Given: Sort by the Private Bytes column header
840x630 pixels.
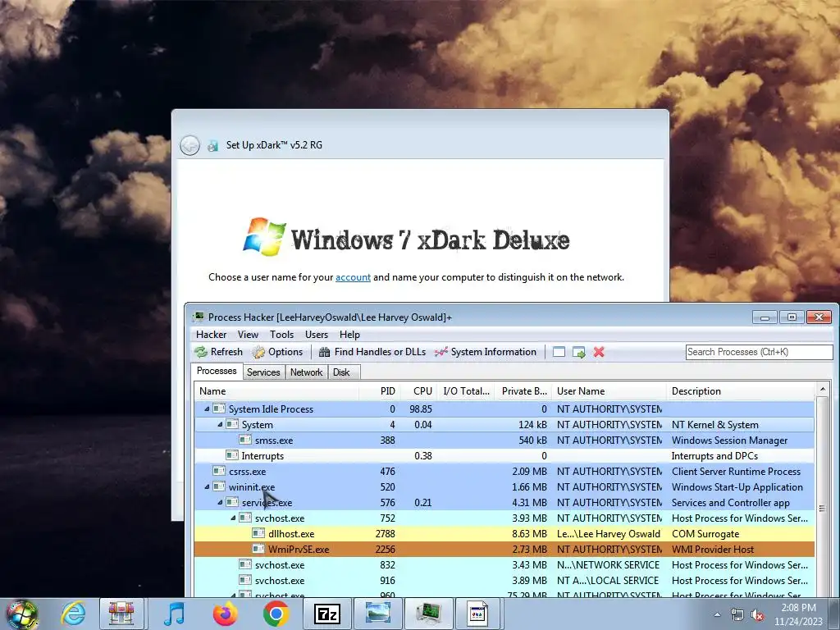Looking at the screenshot, I should (524, 391).
